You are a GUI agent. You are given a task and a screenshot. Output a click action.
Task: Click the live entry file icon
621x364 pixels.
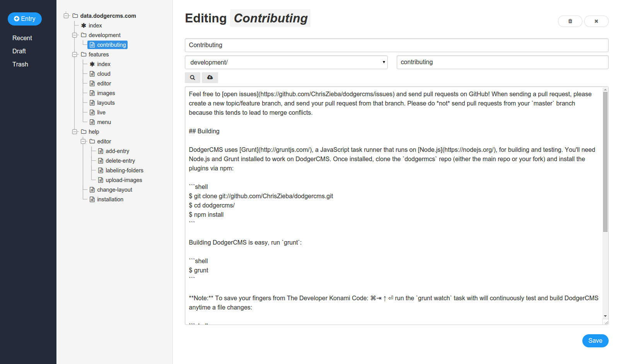pyautogui.click(x=92, y=112)
